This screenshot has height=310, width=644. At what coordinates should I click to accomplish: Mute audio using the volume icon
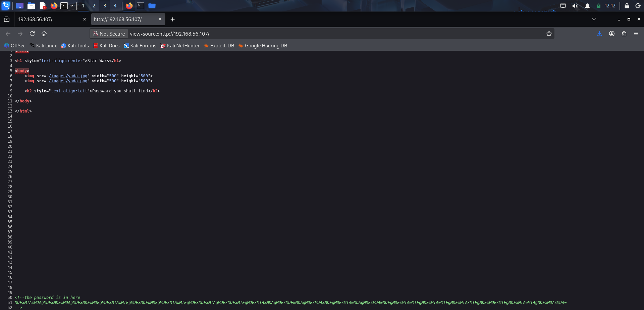575,6
